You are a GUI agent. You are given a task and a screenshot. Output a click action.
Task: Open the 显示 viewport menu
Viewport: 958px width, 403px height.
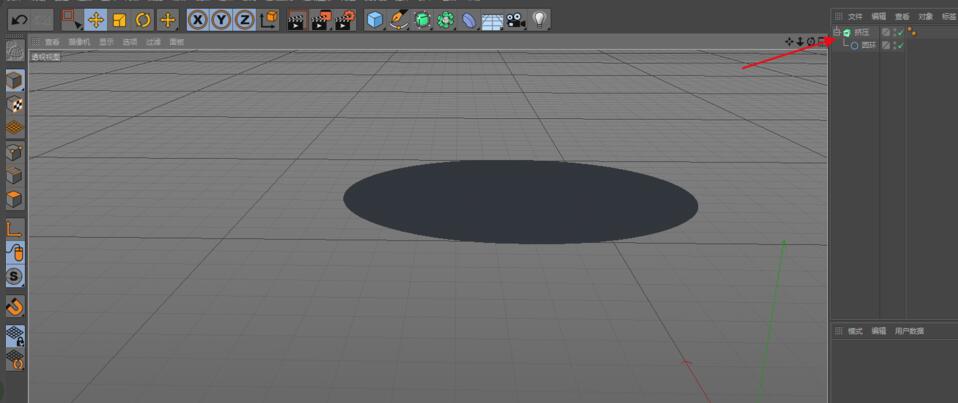tap(106, 42)
